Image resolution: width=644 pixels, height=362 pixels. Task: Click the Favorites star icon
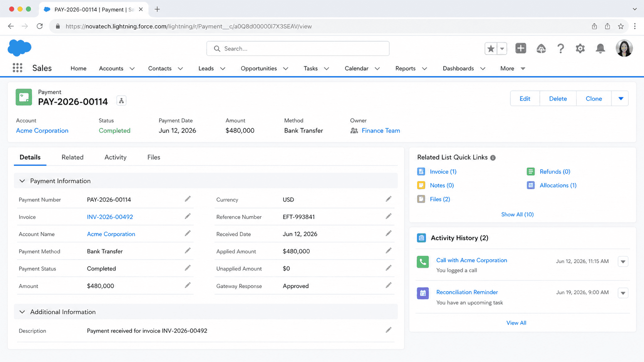coord(491,48)
